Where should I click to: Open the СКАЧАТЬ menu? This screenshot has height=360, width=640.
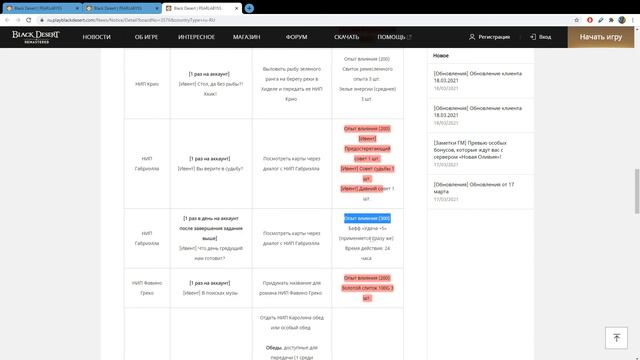pos(347,37)
